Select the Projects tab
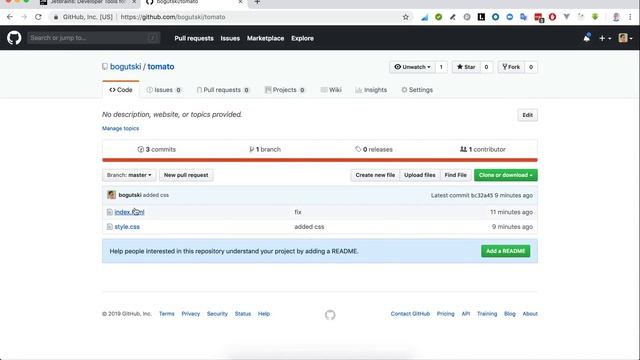Viewport: 640px width, 360px height. (x=285, y=90)
